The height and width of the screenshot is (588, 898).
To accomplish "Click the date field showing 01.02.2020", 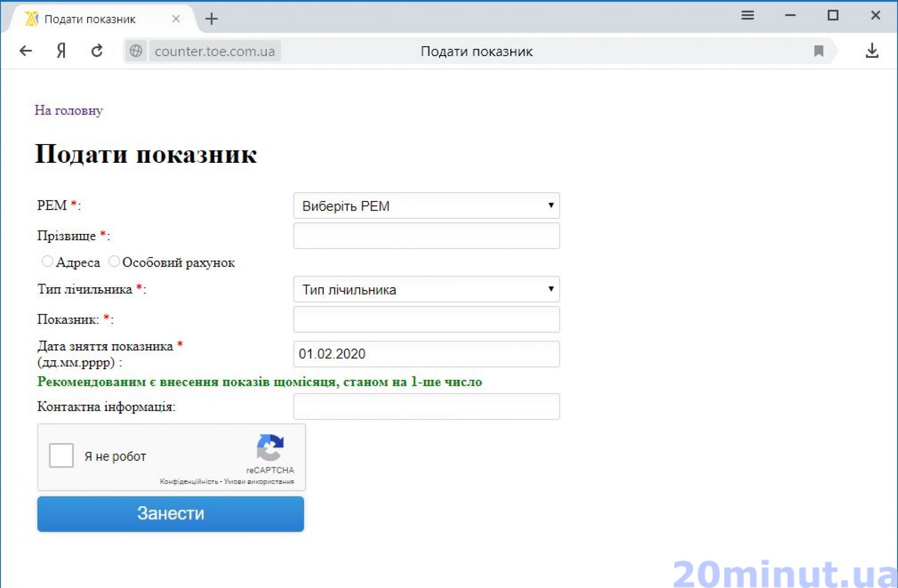I will pyautogui.click(x=426, y=354).
